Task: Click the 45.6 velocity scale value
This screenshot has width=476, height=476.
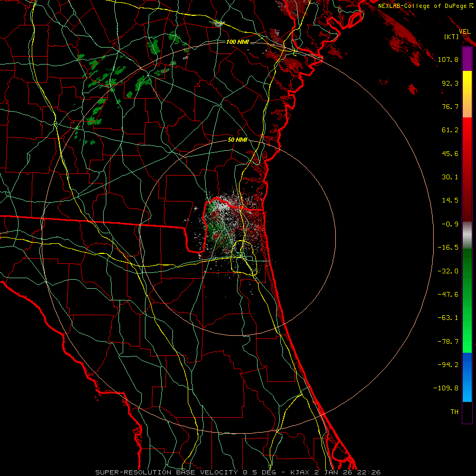Action: 450,153
